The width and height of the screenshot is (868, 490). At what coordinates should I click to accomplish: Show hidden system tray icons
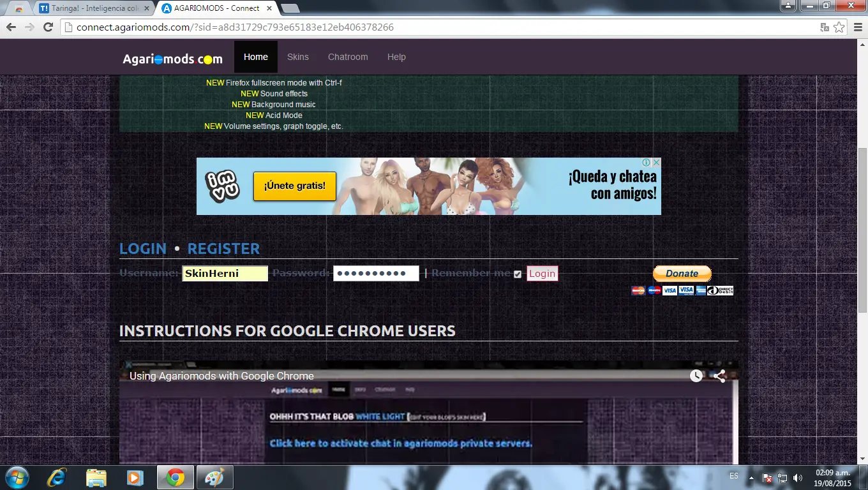[x=752, y=477]
